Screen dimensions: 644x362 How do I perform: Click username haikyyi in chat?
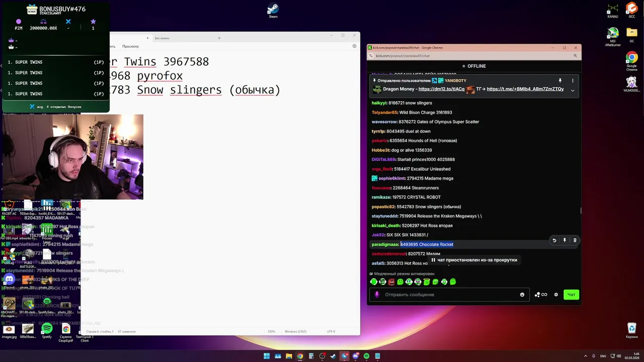[379, 103]
